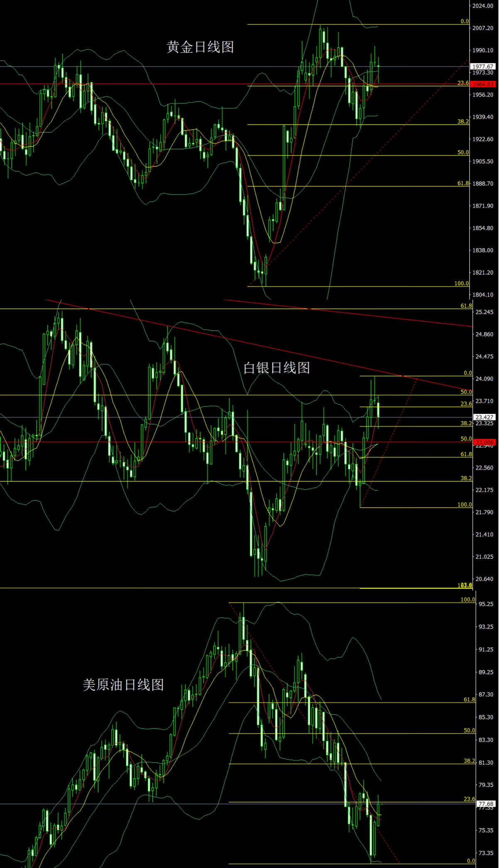Select gold Fibonacci 0.0 level label
Viewport: 499px width, 868px height.
[x=465, y=21]
